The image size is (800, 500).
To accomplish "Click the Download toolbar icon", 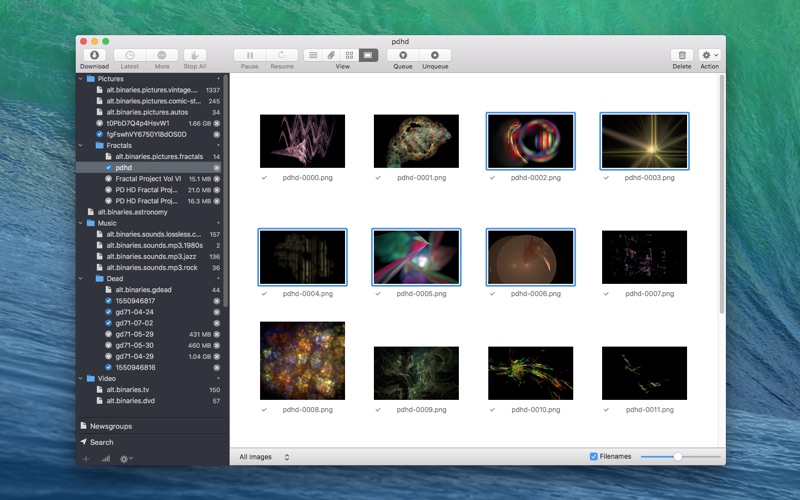I will (x=94, y=56).
